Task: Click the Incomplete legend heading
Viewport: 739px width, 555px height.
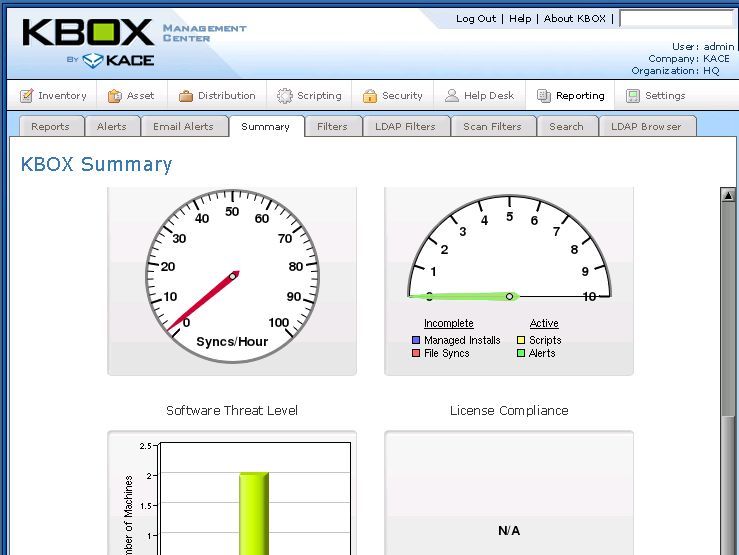Action: pyautogui.click(x=449, y=324)
